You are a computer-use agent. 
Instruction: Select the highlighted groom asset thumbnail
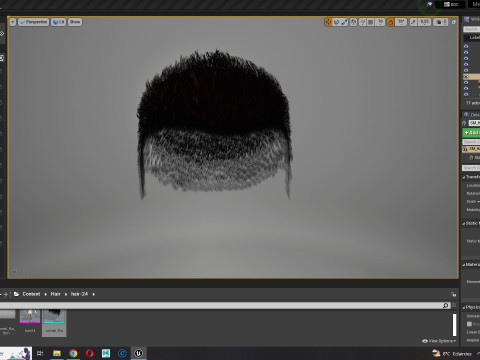54,323
